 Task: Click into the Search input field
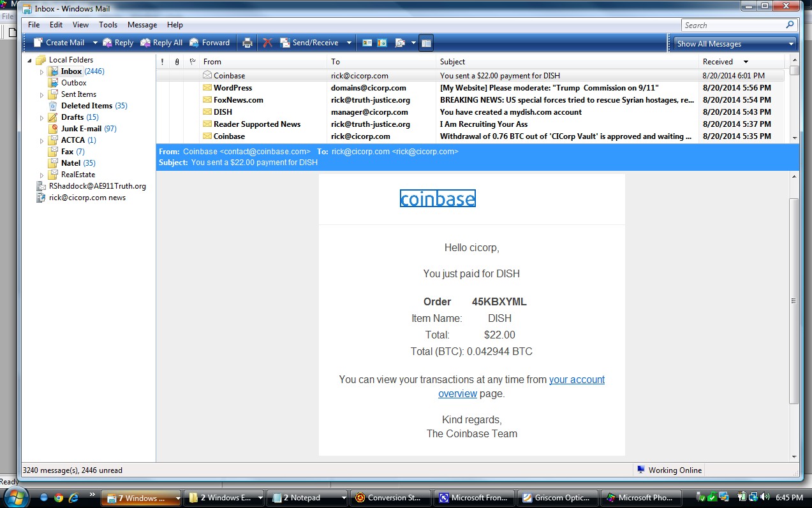click(x=732, y=25)
